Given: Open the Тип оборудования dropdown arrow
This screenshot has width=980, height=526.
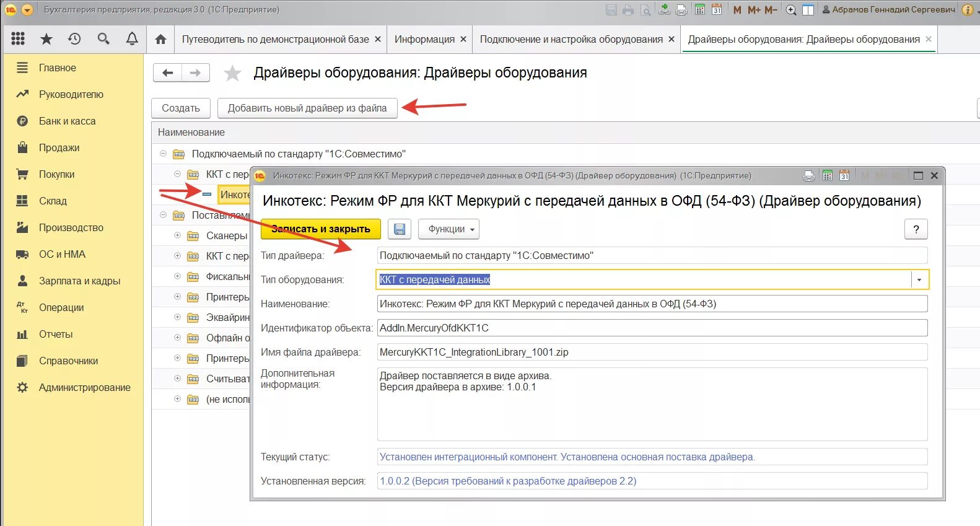Looking at the screenshot, I should (x=919, y=280).
